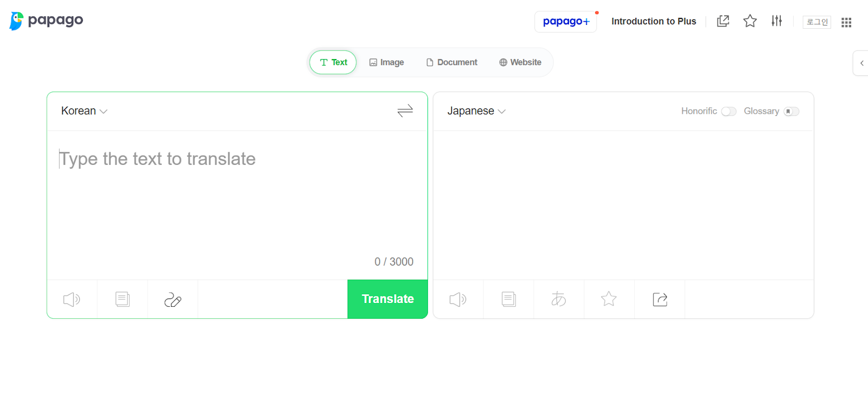Enable the Honorific option

point(729,111)
